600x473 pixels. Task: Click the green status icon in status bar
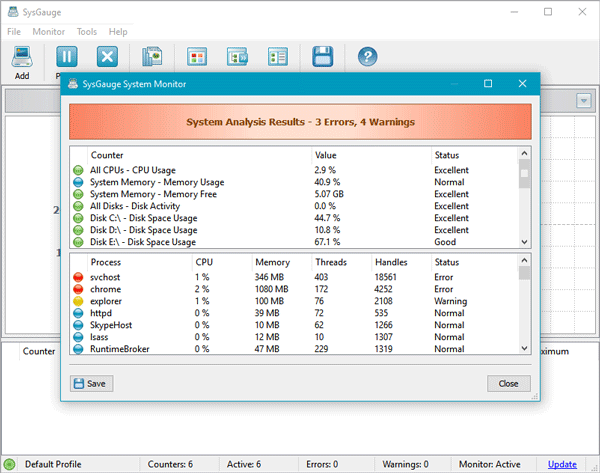[9, 464]
